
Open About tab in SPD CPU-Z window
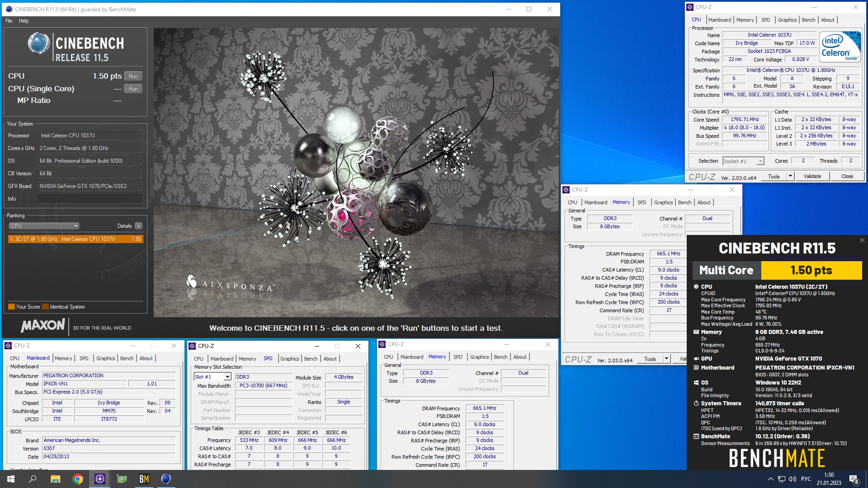pyautogui.click(x=330, y=359)
